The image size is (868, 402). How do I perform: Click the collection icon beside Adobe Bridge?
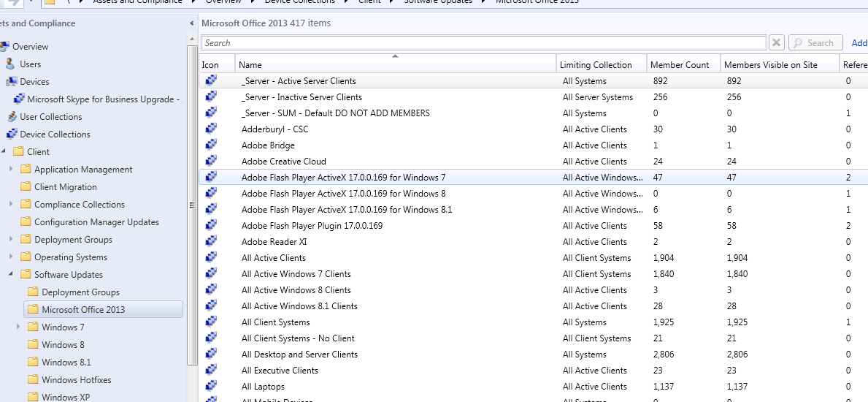coord(211,145)
